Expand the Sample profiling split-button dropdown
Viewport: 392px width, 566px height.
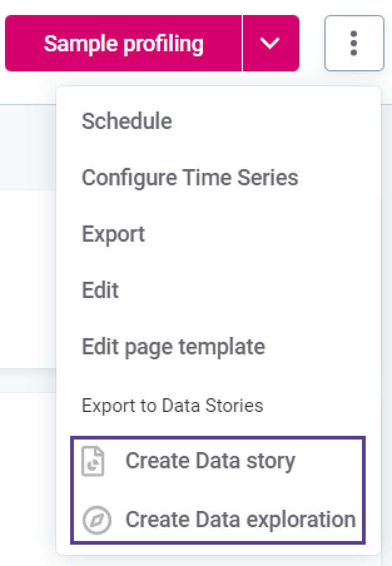tap(270, 43)
